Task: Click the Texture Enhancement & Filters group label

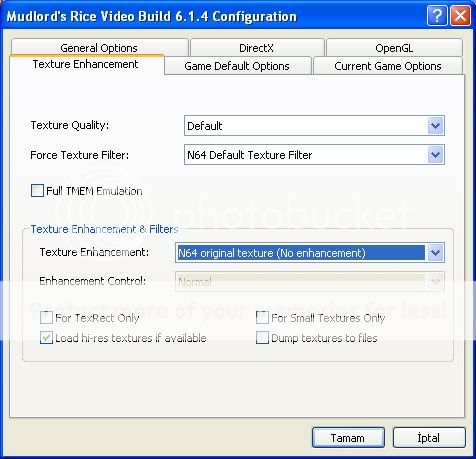Action: pos(104,229)
